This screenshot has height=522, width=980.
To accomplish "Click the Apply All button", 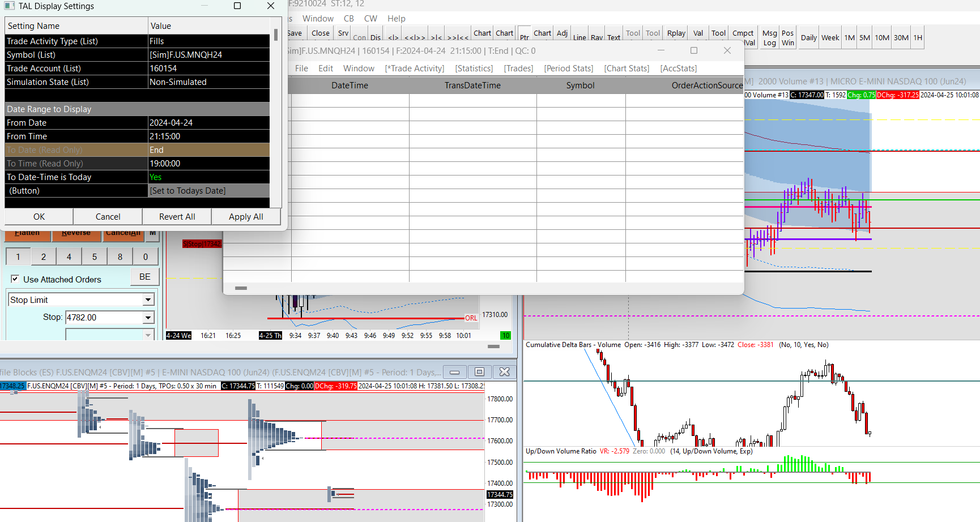I will (246, 217).
